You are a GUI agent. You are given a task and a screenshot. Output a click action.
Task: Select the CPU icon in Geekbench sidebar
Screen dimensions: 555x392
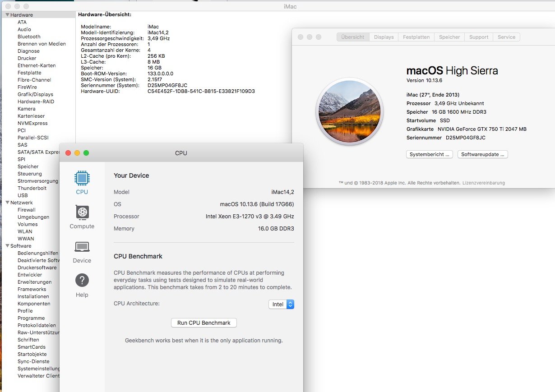click(82, 178)
